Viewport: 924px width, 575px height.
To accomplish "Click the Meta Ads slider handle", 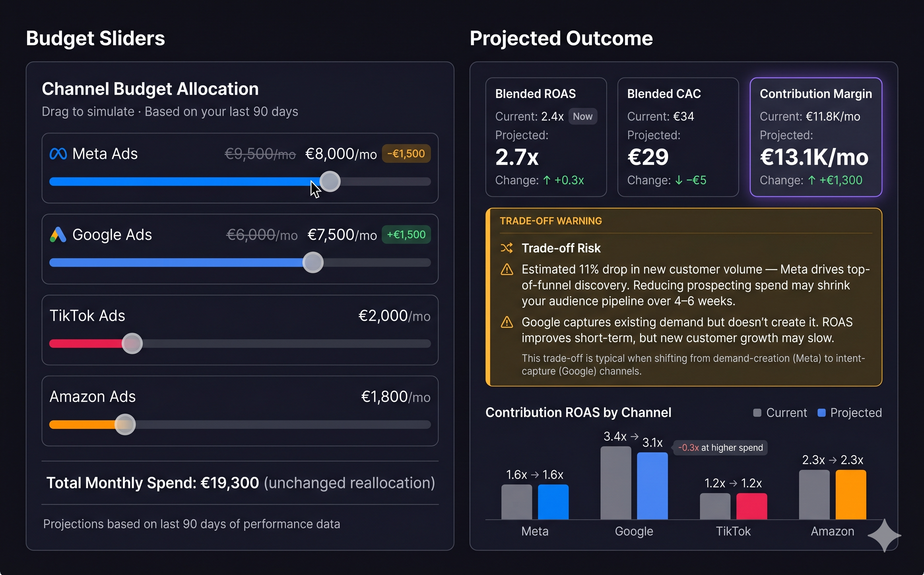I will coord(330,181).
